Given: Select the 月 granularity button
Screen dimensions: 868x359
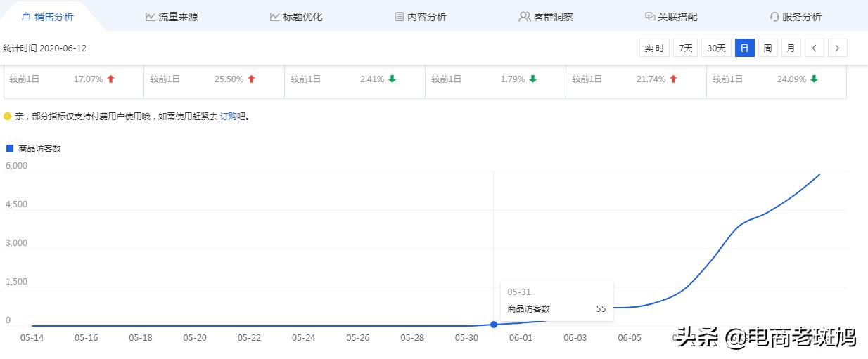Looking at the screenshot, I should [x=791, y=48].
